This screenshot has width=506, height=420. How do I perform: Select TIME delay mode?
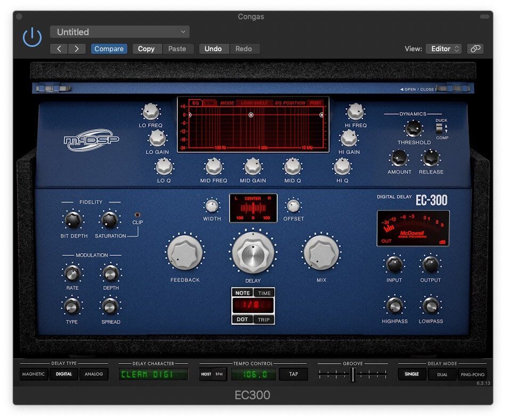point(264,293)
